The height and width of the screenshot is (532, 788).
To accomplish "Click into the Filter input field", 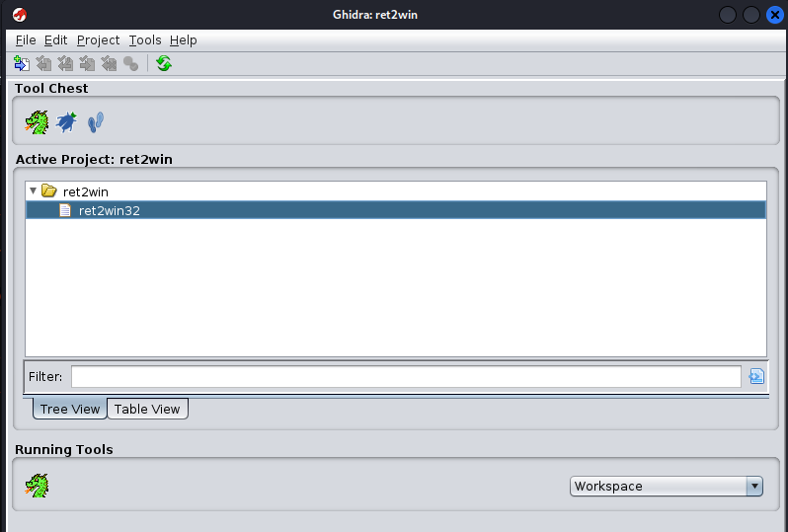I will 406,376.
